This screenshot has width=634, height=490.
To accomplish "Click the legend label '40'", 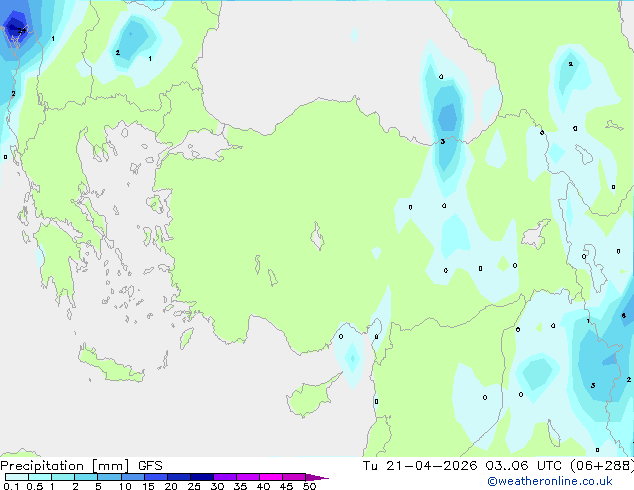I will click(263, 486).
